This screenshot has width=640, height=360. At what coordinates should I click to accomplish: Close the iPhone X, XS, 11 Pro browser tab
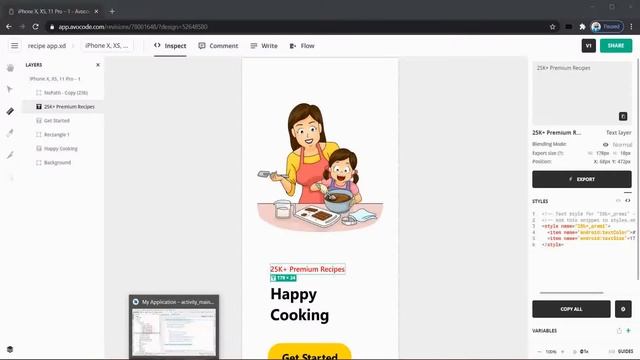click(x=96, y=11)
